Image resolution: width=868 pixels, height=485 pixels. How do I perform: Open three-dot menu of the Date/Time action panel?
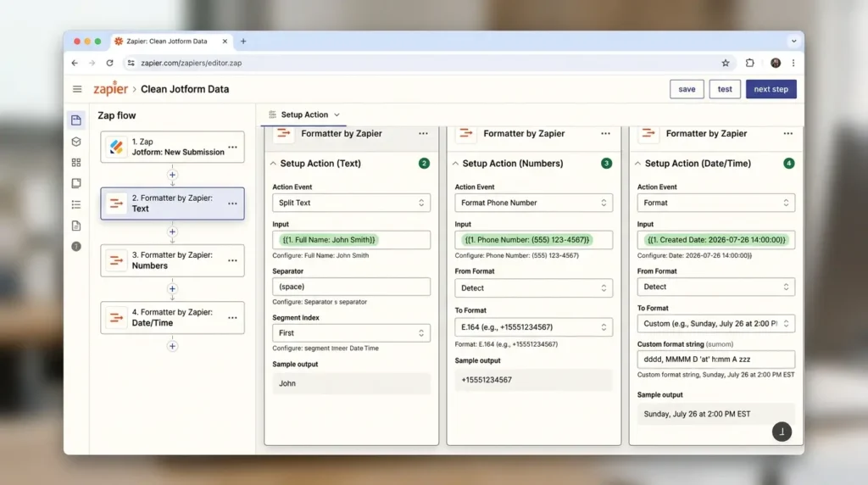pyautogui.click(x=787, y=133)
